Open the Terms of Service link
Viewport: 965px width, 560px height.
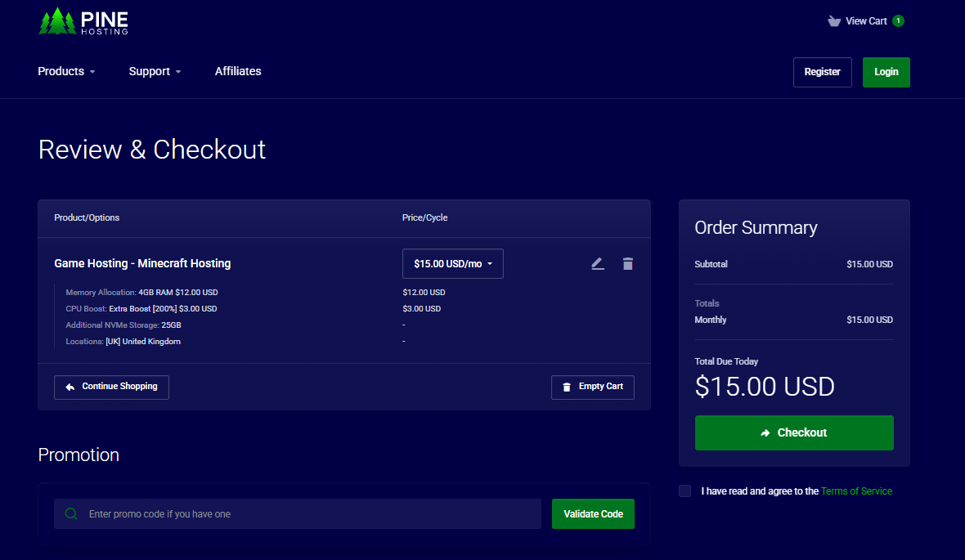click(x=856, y=491)
